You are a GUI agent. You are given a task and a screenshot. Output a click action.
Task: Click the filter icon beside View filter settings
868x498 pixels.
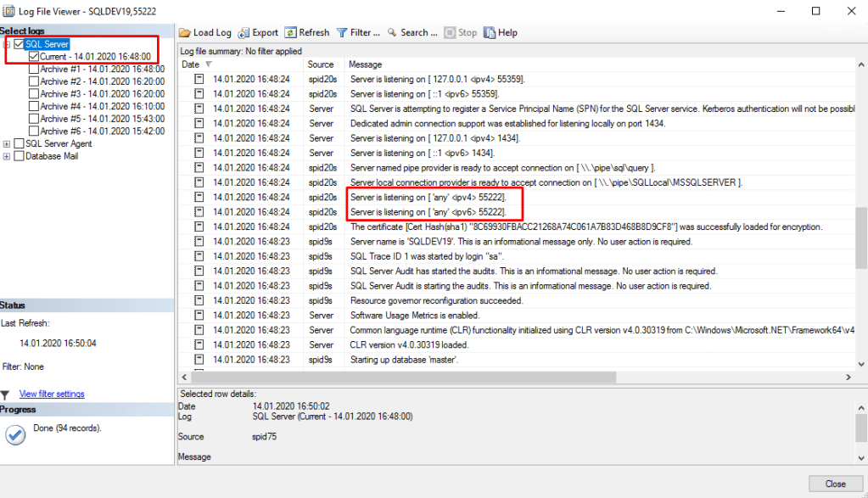(x=6, y=394)
